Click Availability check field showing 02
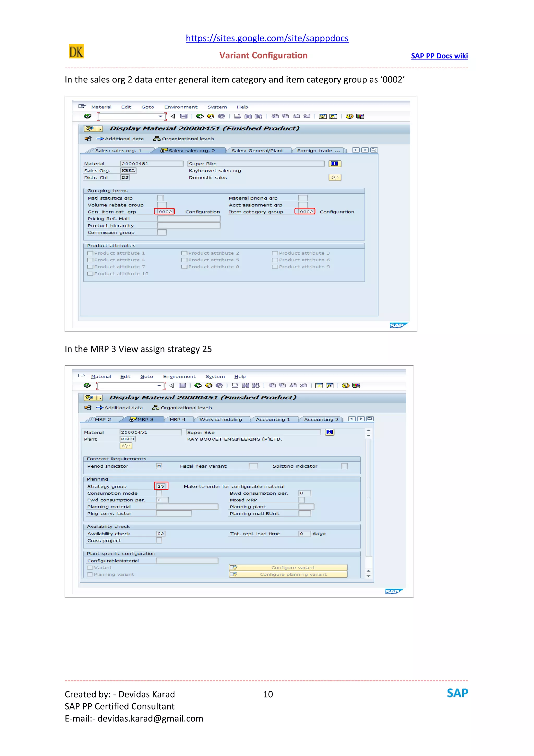 [x=161, y=534]
